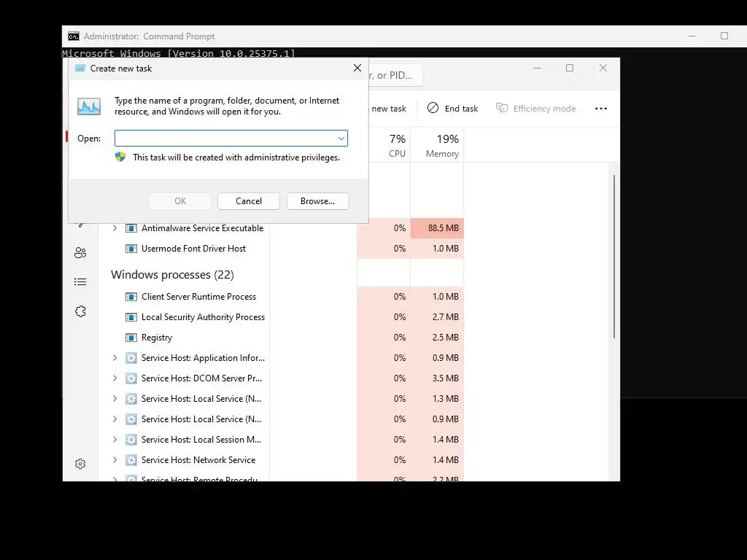Click the Command Prompt title bar icon
Screen dimensions: 747x560
pos(74,36)
